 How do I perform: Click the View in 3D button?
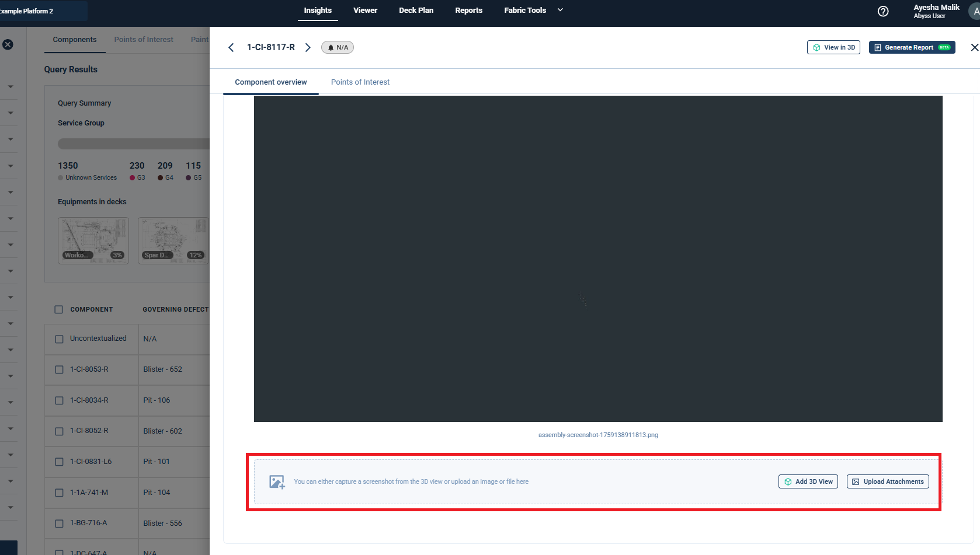tap(833, 47)
